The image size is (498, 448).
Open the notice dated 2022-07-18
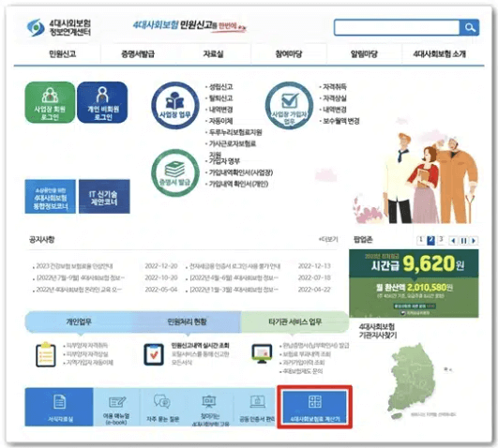coord(234,277)
